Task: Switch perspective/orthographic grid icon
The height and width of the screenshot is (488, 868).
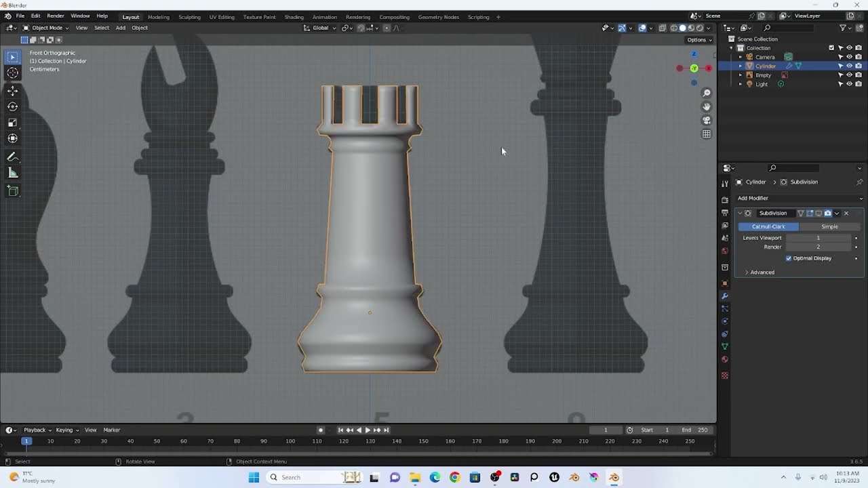Action: click(707, 134)
